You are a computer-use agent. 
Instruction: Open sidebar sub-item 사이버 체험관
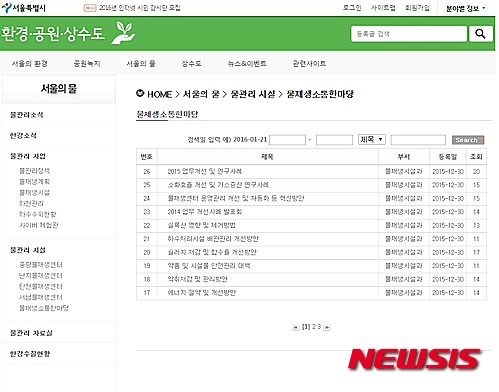pyautogui.click(x=39, y=225)
